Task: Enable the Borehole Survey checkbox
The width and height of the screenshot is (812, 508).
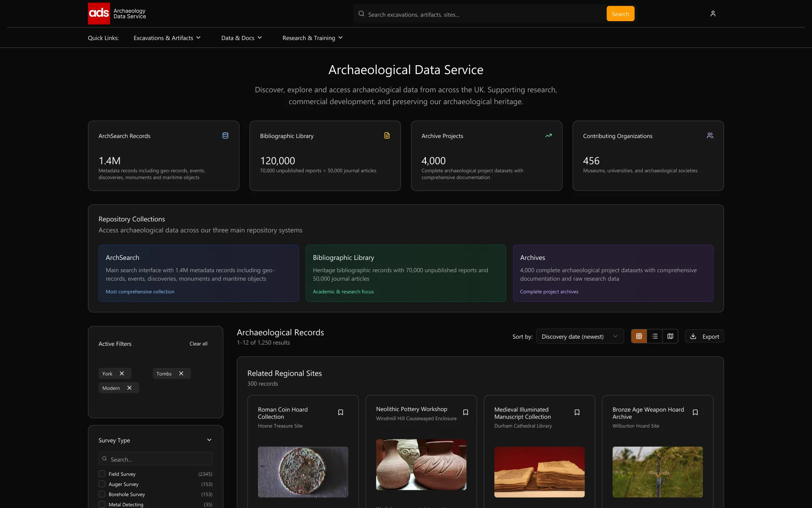Action: pos(101,494)
